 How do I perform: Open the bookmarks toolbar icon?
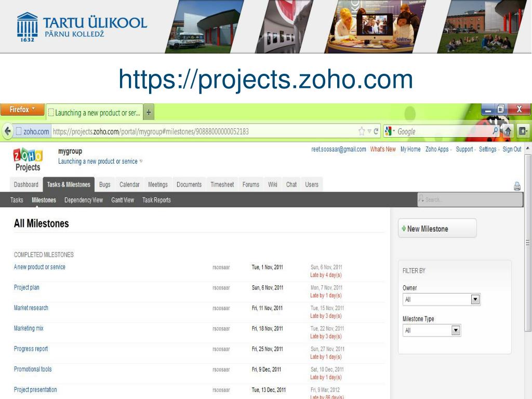click(x=523, y=131)
